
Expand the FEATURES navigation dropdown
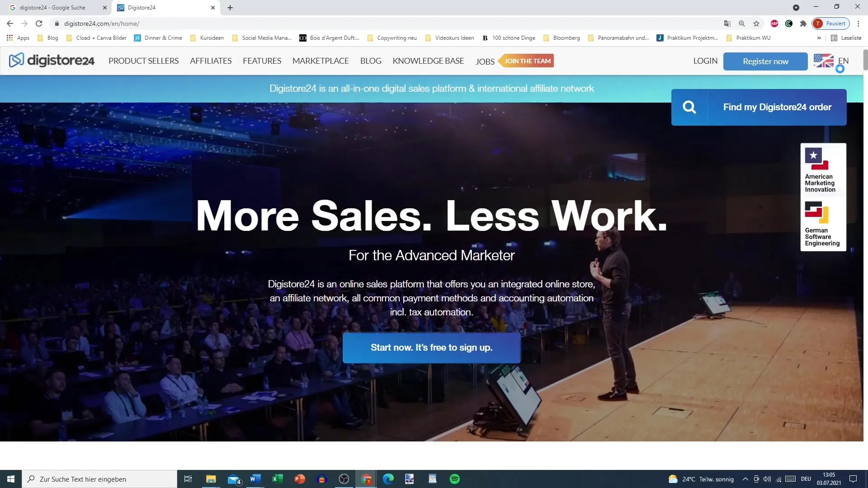click(262, 61)
